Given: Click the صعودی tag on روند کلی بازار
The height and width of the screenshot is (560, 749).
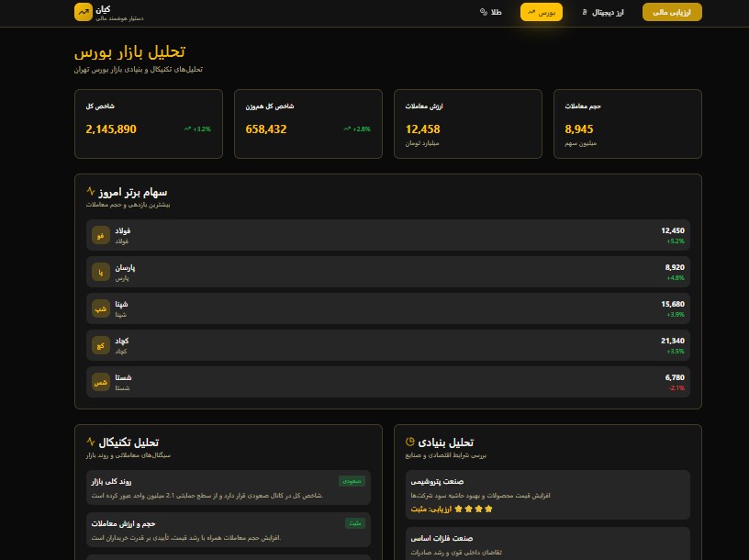Looking at the screenshot, I should [x=352, y=480].
